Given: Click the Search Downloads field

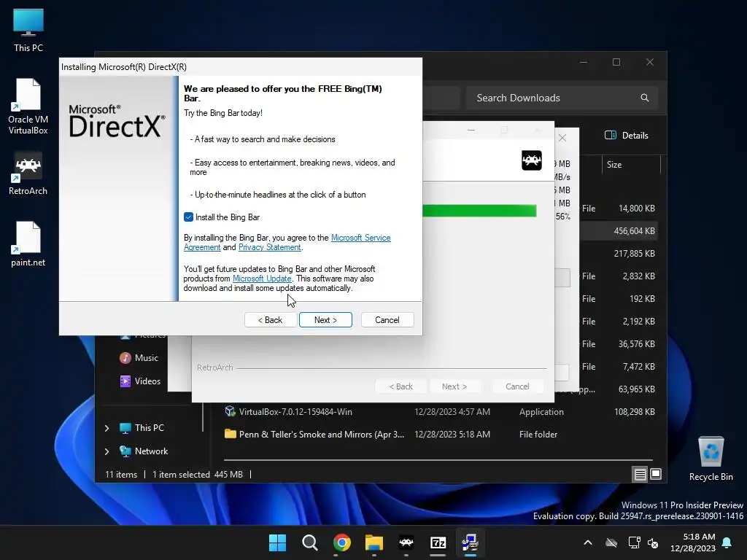Looking at the screenshot, I should point(562,98).
